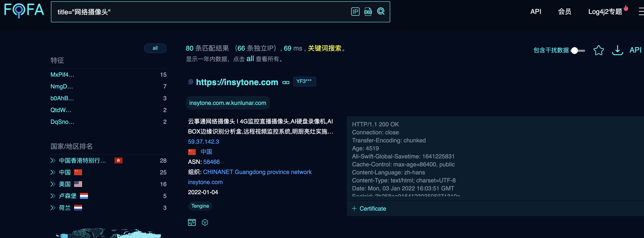Open the https://insytone.com result link
This screenshot has height=238, width=644.
(x=237, y=82)
